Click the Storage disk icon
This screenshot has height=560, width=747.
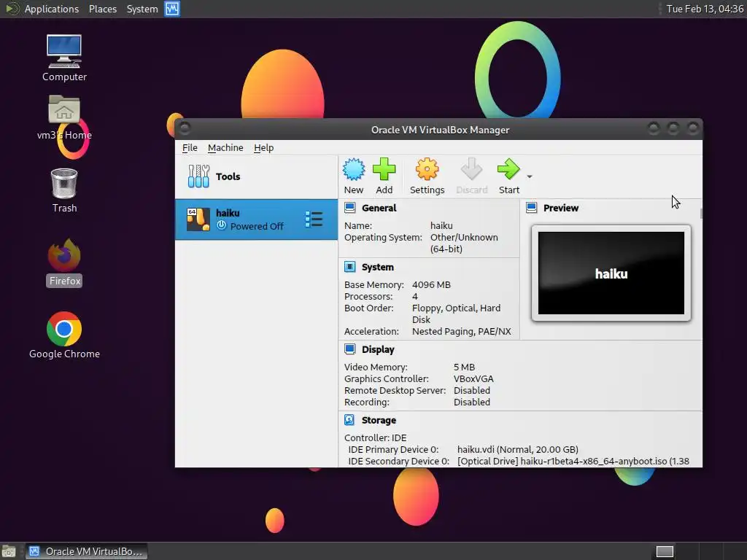tap(349, 419)
